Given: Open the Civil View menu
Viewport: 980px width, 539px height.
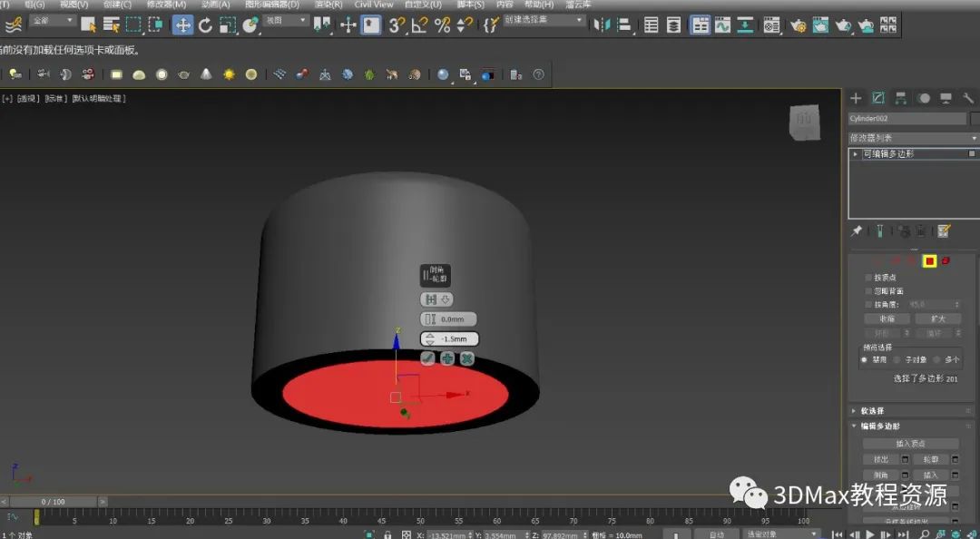Looking at the screenshot, I should tap(374, 5).
